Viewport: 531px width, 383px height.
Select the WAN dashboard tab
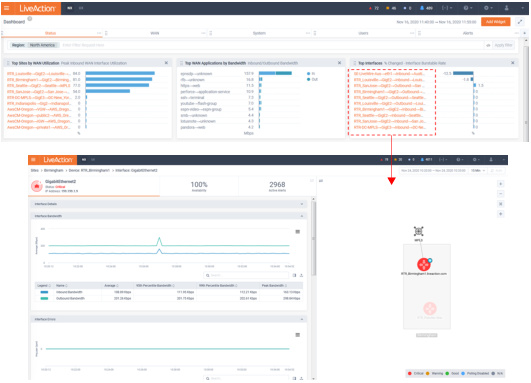pos(154,33)
